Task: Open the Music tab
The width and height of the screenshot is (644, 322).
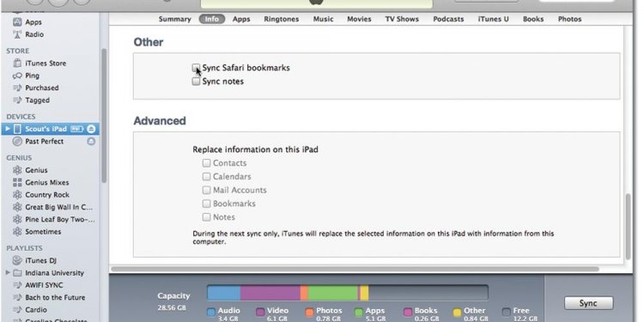Action: pyautogui.click(x=323, y=19)
